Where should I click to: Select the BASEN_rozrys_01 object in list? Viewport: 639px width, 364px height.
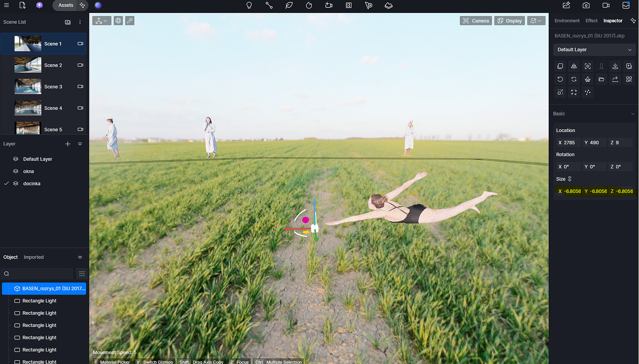click(x=44, y=289)
